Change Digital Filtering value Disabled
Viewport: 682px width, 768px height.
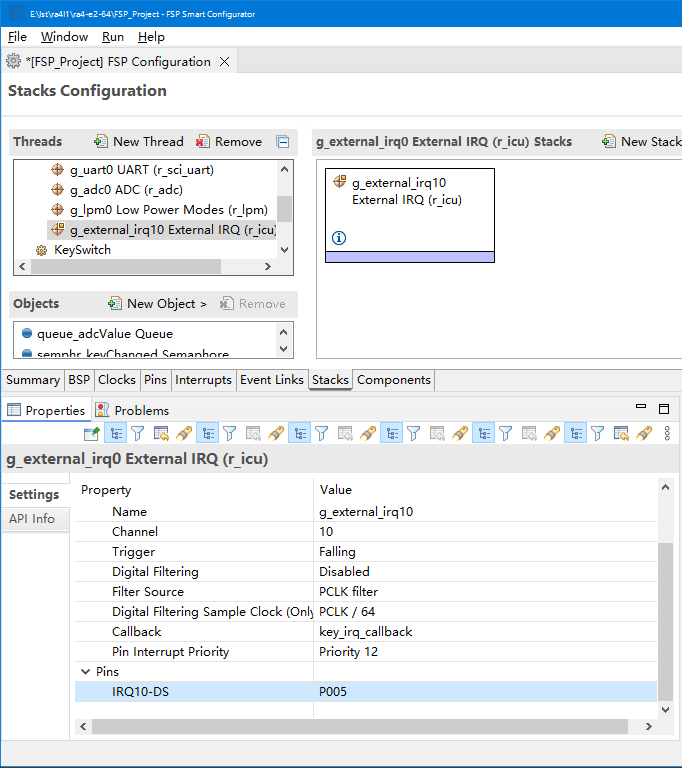[485, 572]
